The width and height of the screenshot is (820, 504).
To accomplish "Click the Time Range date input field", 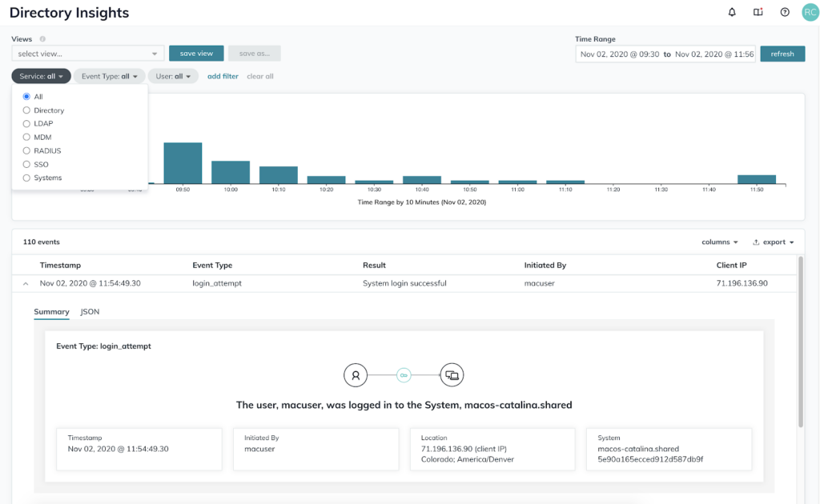I will point(665,54).
